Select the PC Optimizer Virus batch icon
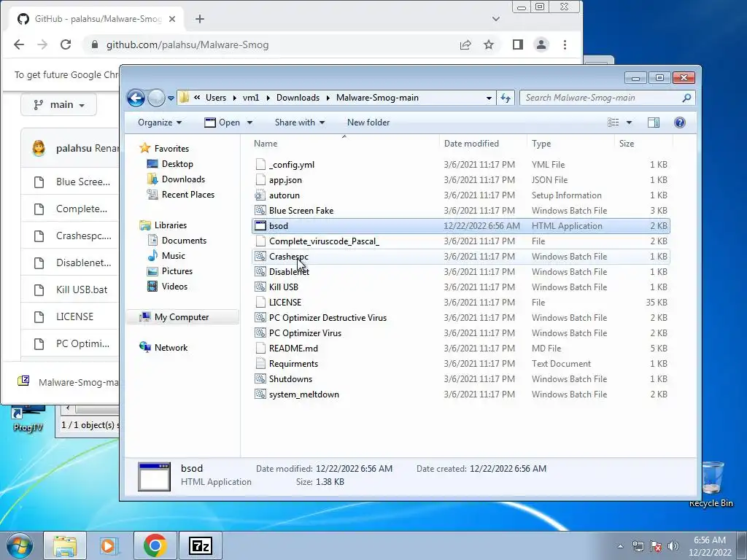 260,332
